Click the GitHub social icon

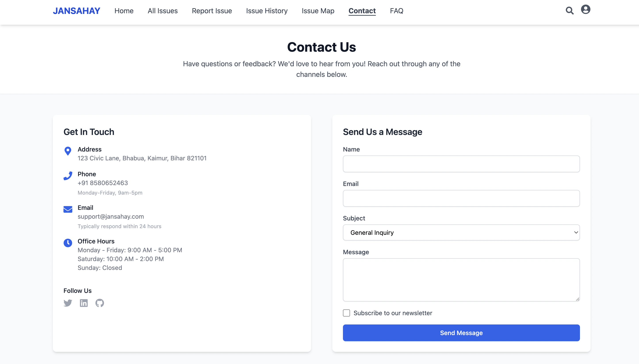[x=99, y=303]
